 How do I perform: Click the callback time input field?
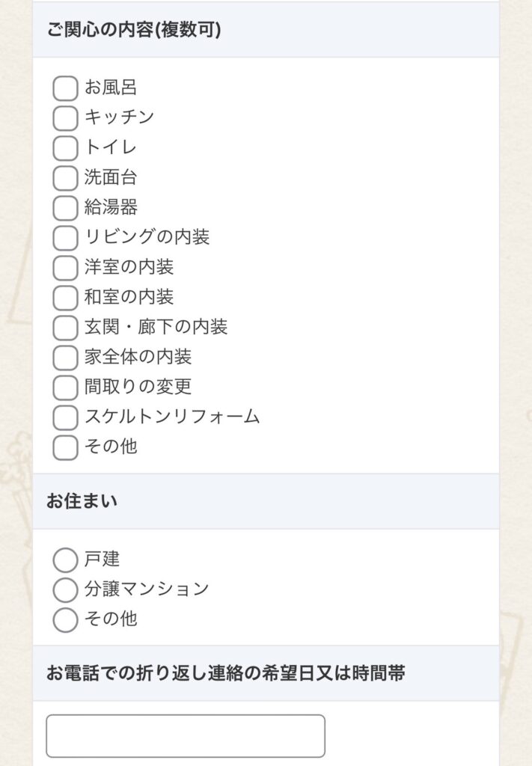tap(186, 735)
